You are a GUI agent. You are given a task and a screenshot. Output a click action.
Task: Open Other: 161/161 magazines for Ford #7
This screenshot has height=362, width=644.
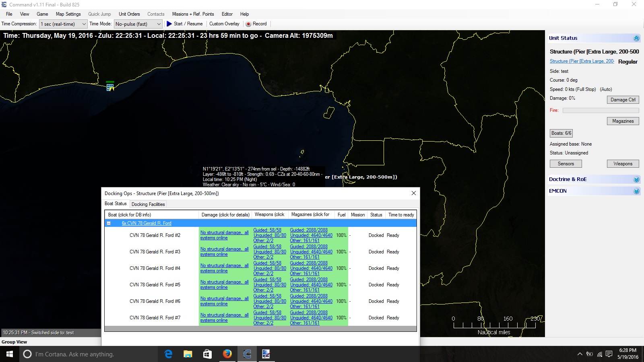click(x=304, y=323)
